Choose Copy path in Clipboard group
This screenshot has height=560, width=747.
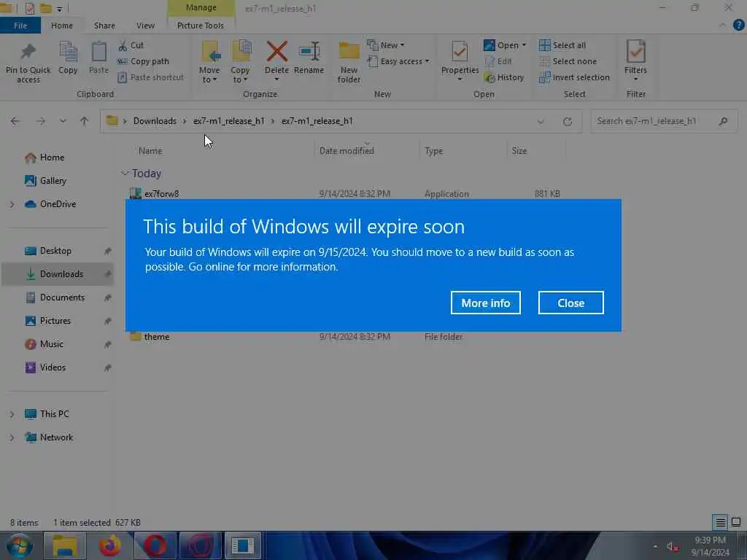pos(144,61)
